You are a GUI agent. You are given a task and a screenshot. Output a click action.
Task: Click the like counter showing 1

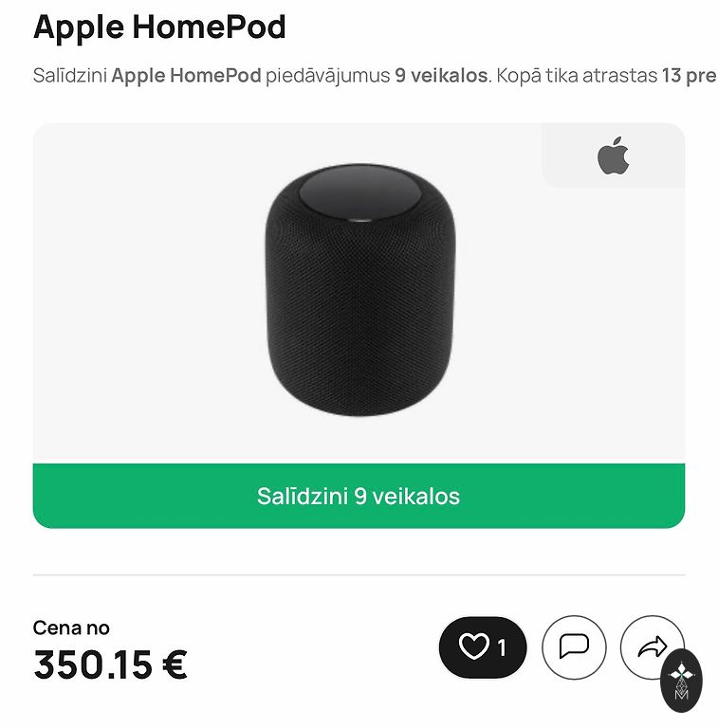tap(502, 647)
